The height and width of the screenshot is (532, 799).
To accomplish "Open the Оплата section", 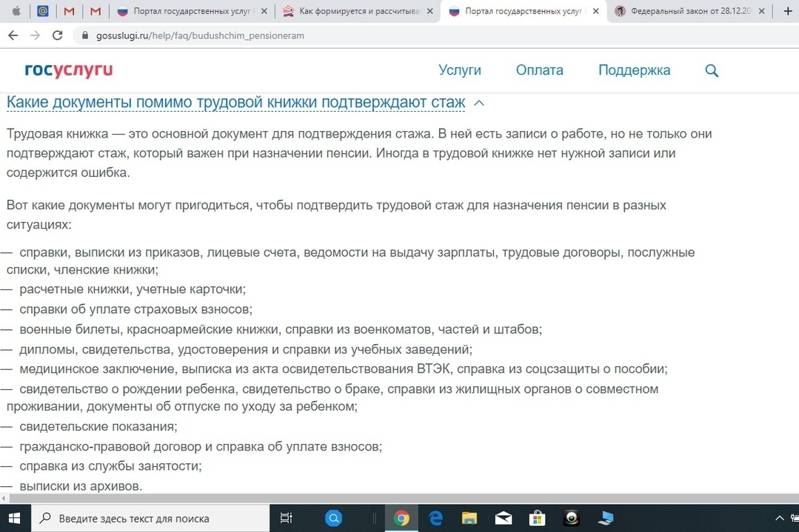I will pos(540,70).
